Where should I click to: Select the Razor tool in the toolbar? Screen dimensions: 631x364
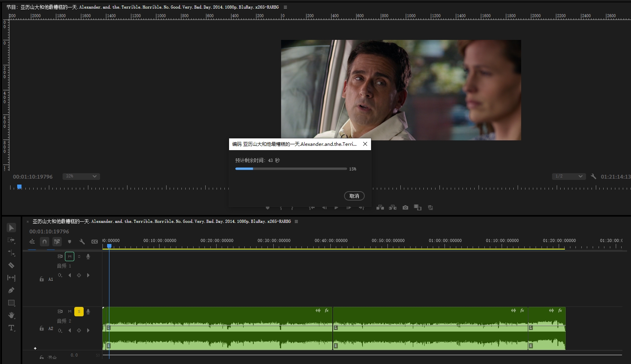11,265
